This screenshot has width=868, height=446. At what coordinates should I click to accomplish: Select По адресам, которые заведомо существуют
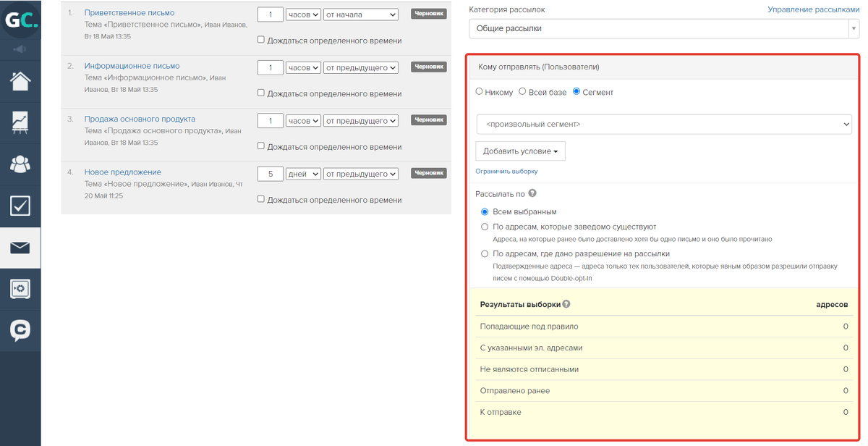[x=485, y=227]
